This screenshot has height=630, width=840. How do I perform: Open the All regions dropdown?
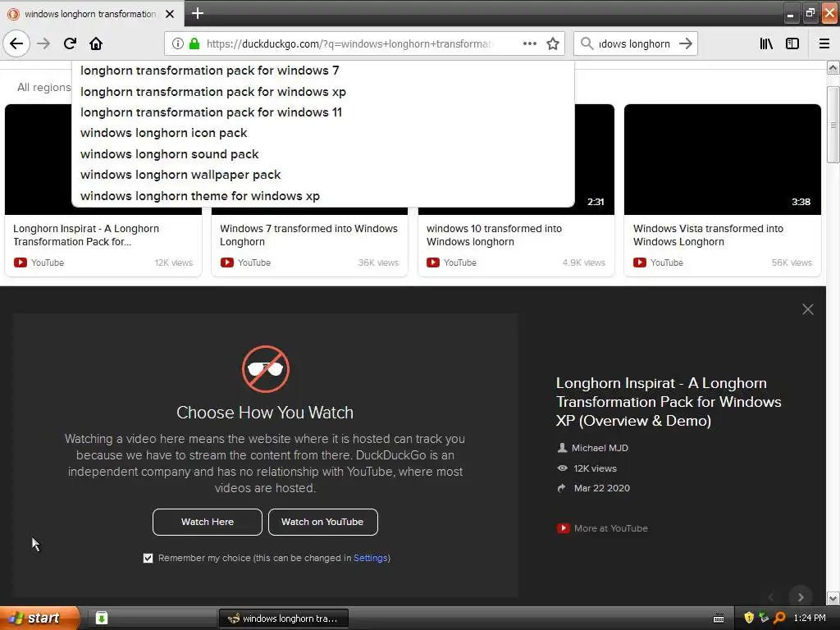(x=44, y=87)
